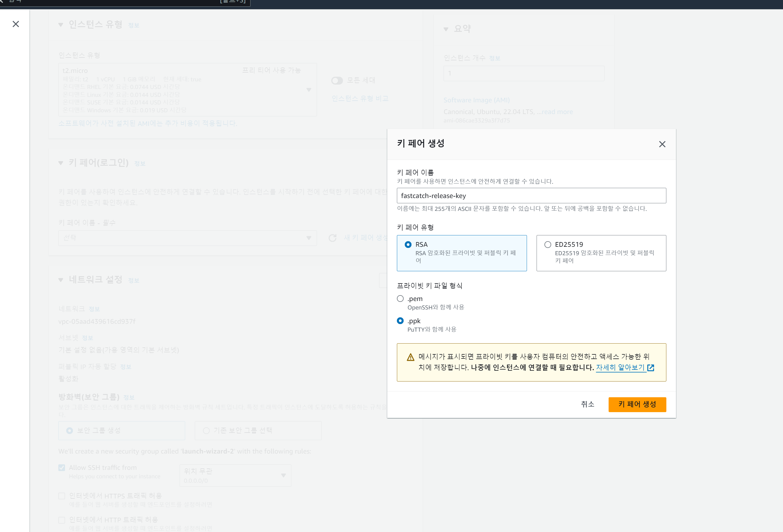
Task: Click the refresh icon near key pair dropdown
Action: (332, 238)
